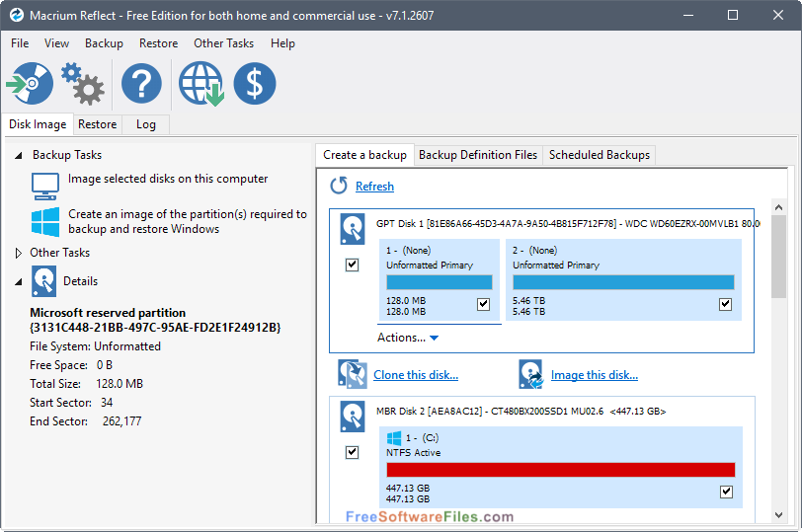Click the Windows logo backup task icon

click(x=45, y=222)
